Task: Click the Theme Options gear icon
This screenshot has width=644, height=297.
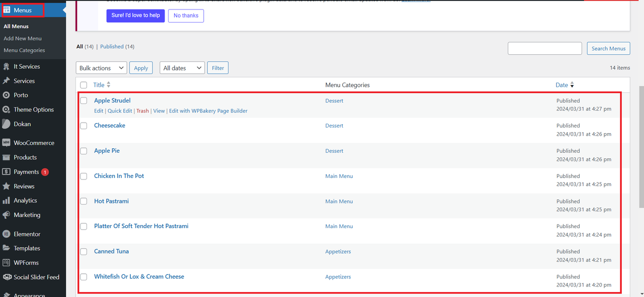Action: [x=7, y=110]
